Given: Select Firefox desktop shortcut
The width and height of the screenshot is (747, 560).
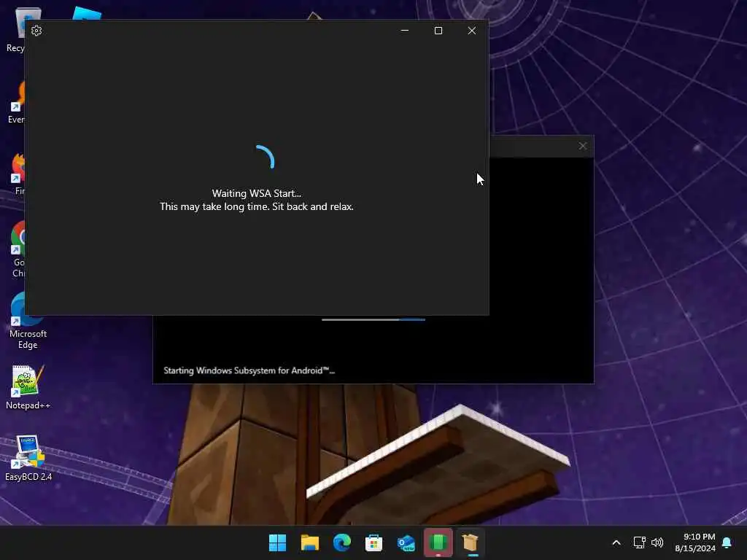Looking at the screenshot, I should pos(18,174).
